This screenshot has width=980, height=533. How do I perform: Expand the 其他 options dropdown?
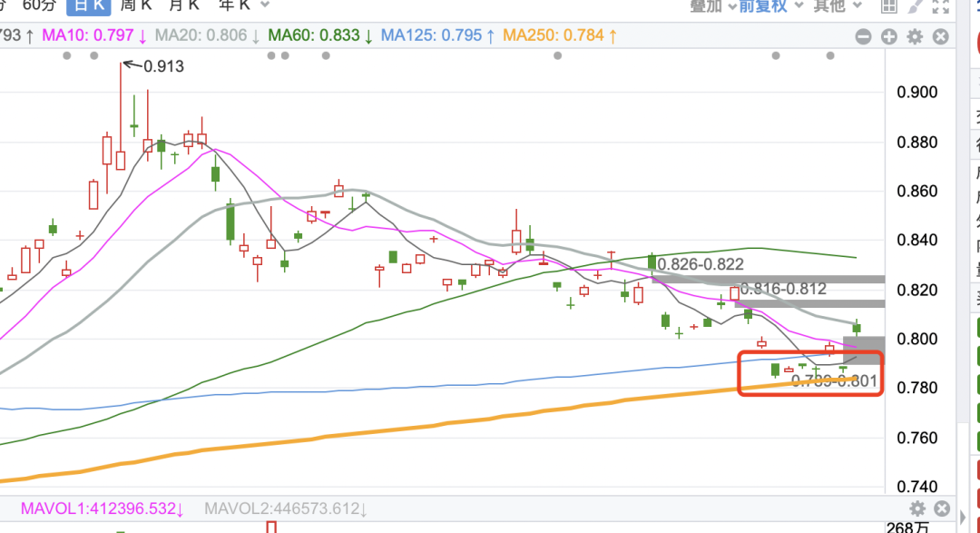coord(838,6)
